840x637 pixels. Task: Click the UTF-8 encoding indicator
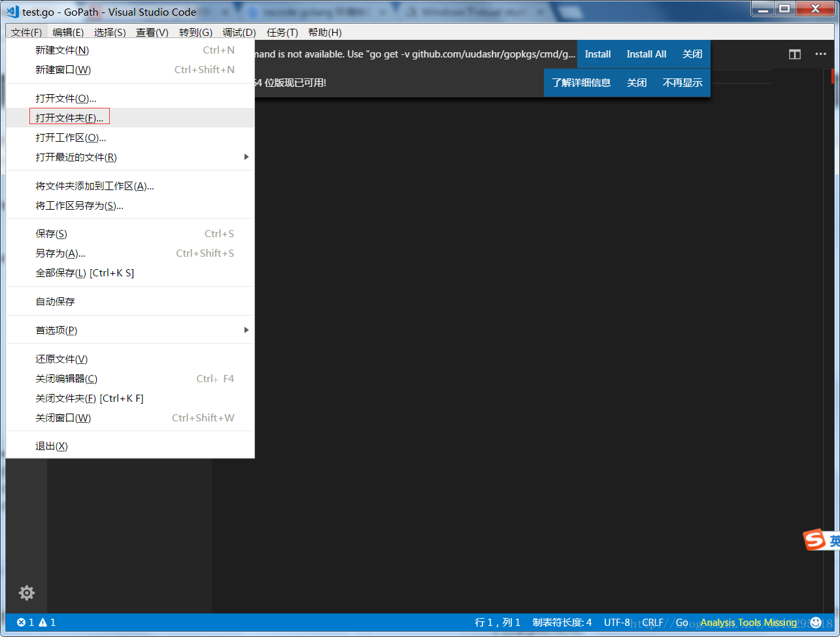point(617,623)
